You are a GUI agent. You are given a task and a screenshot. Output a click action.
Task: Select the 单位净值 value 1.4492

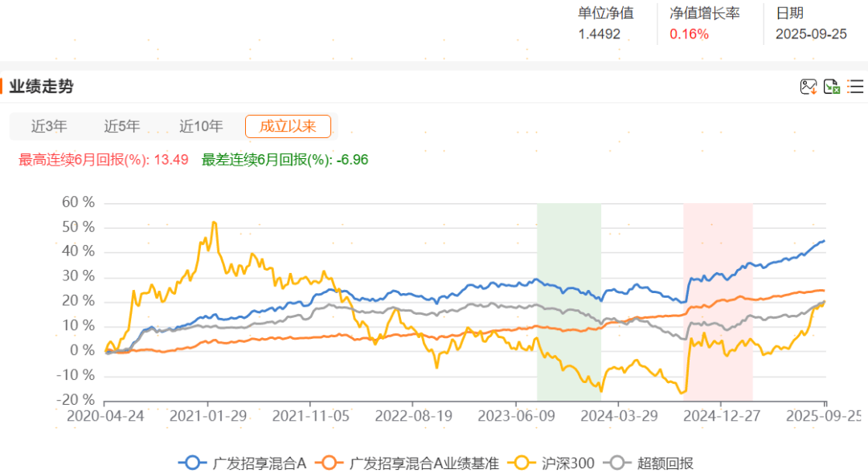click(599, 34)
